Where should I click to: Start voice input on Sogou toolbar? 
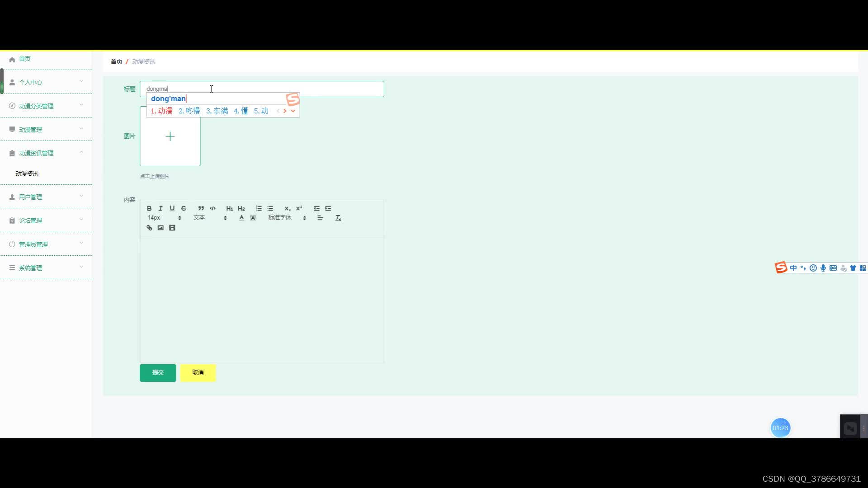click(823, 268)
